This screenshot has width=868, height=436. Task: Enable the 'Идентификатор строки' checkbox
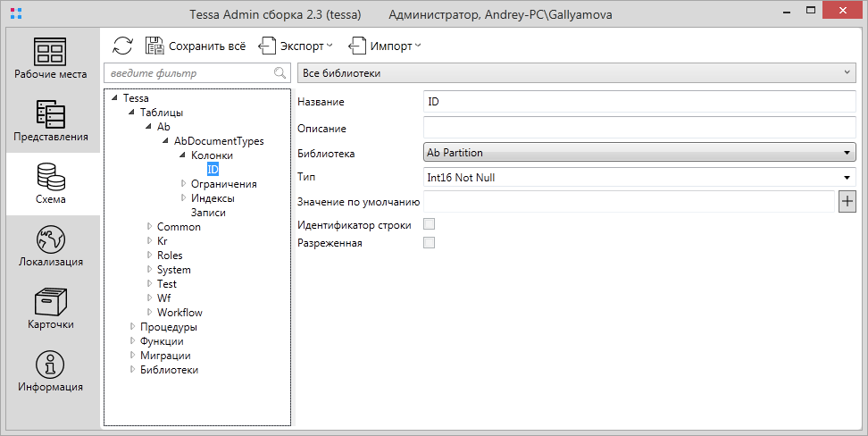point(429,225)
